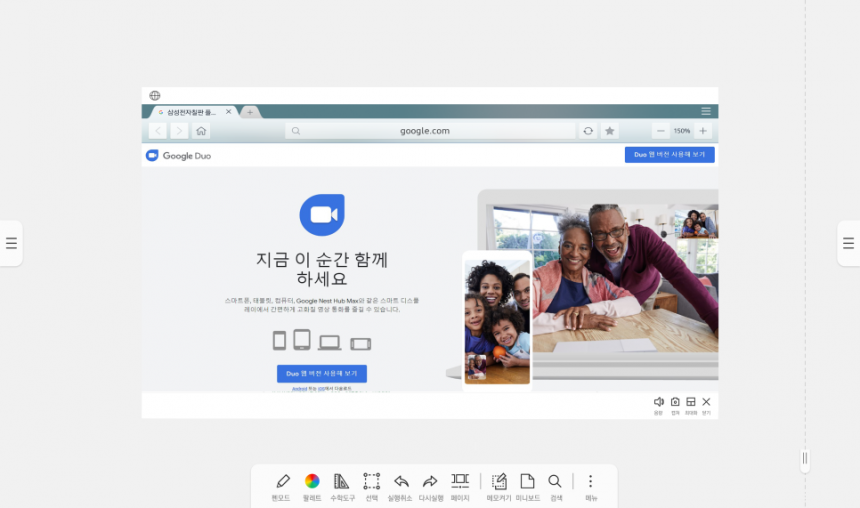Open the math tools (수학도구)
This screenshot has height=508, width=860.
point(342,487)
